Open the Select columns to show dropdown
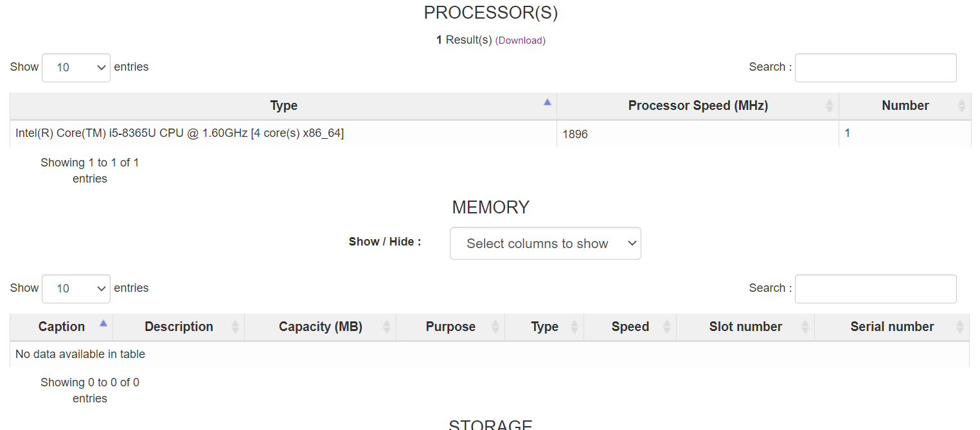This screenshot has width=980, height=430. tap(545, 243)
